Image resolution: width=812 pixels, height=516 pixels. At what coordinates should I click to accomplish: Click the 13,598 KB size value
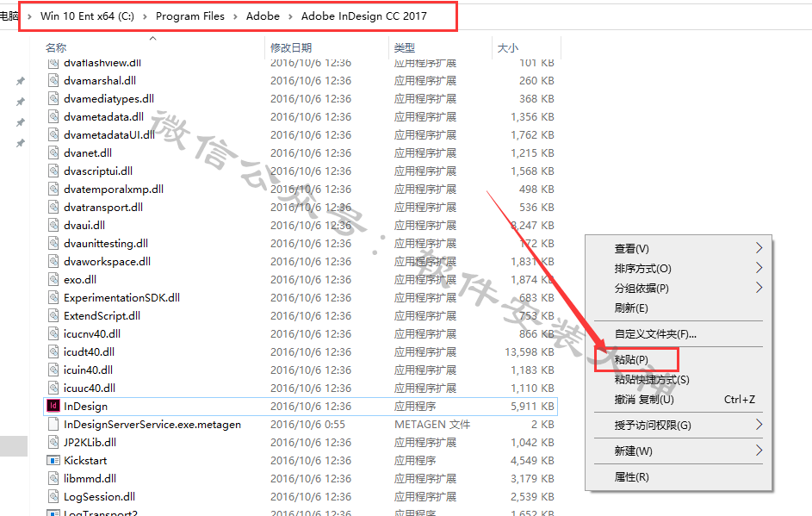(530, 351)
